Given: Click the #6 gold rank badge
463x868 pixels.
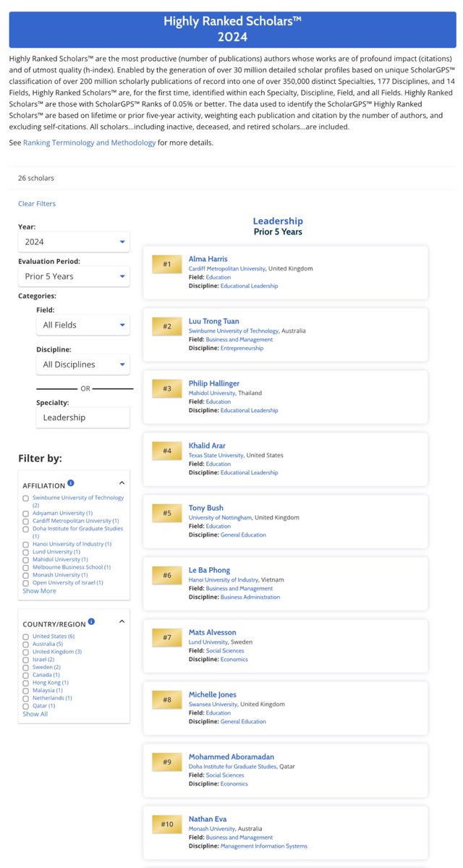Looking at the screenshot, I should (167, 575).
